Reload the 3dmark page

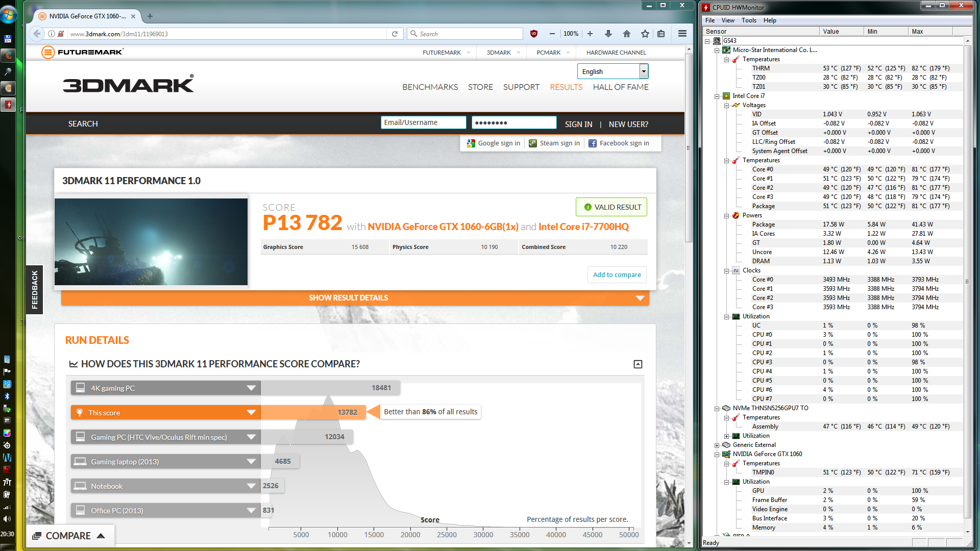tap(395, 34)
